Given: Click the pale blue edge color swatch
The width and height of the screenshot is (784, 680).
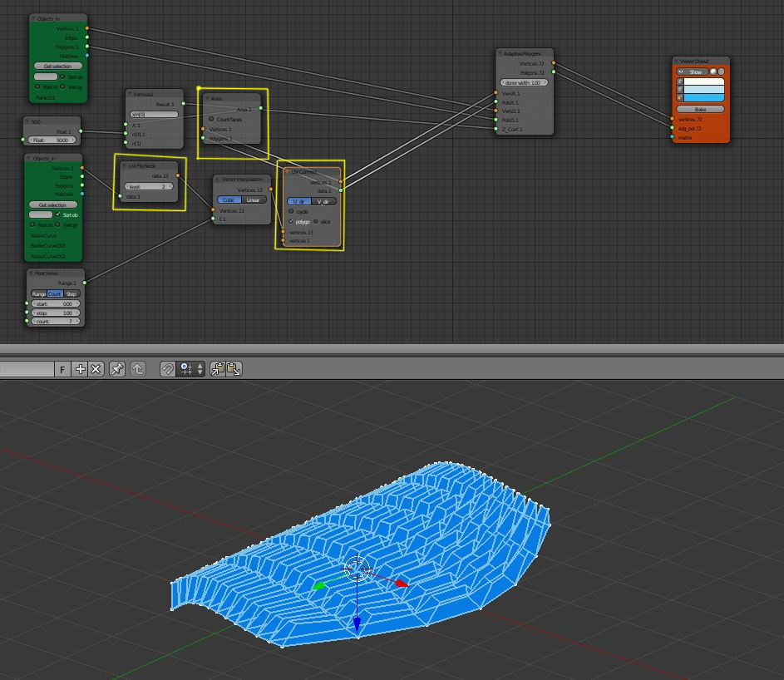Looking at the screenshot, I should click(704, 90).
